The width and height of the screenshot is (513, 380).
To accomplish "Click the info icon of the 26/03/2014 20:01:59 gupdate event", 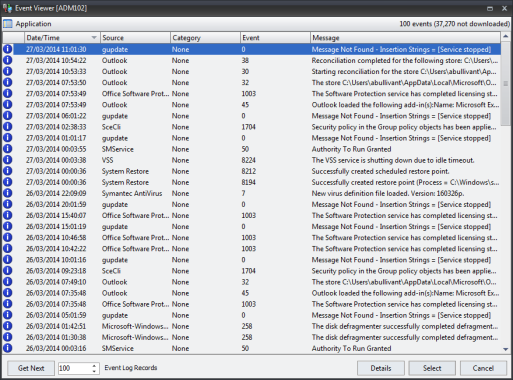I will point(7,204).
